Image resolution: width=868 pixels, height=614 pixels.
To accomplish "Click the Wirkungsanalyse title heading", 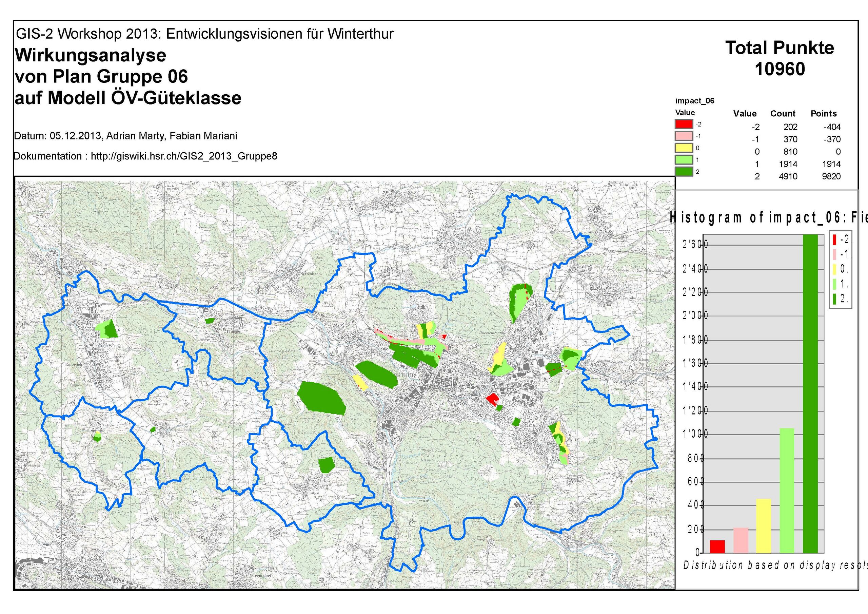I will (x=90, y=56).
